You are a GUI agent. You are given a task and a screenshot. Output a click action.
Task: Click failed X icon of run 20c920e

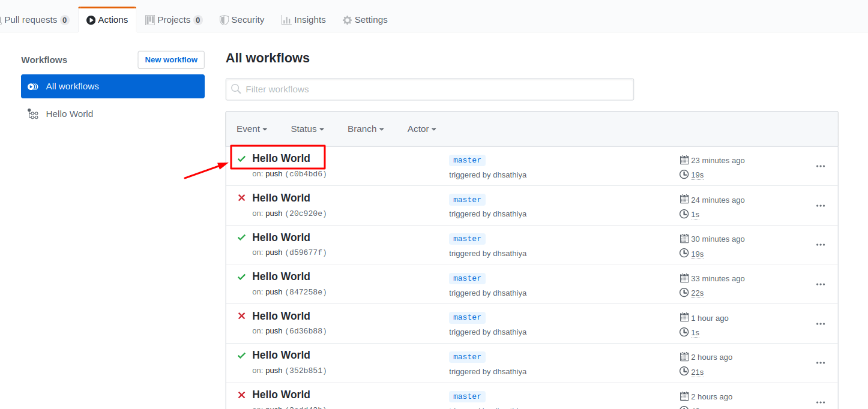[x=242, y=198]
